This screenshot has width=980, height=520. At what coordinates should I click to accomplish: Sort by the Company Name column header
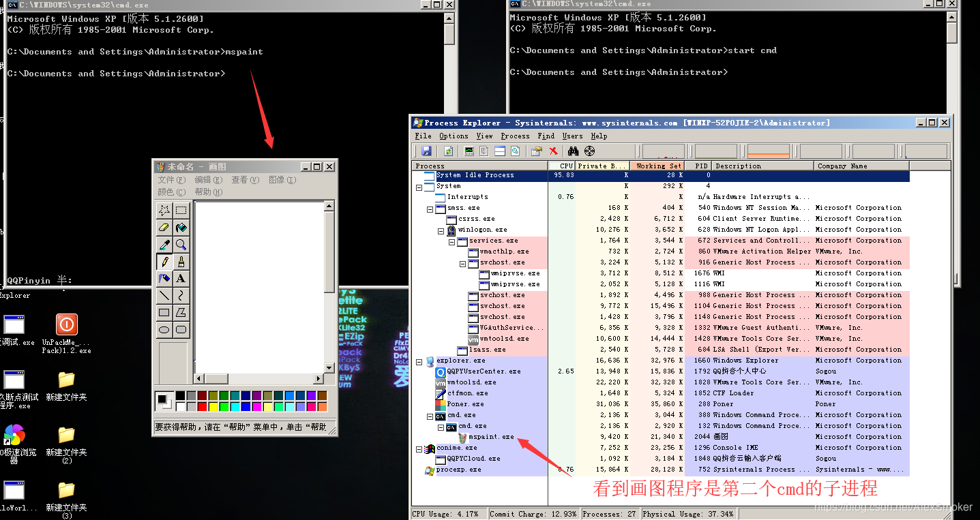tap(862, 166)
